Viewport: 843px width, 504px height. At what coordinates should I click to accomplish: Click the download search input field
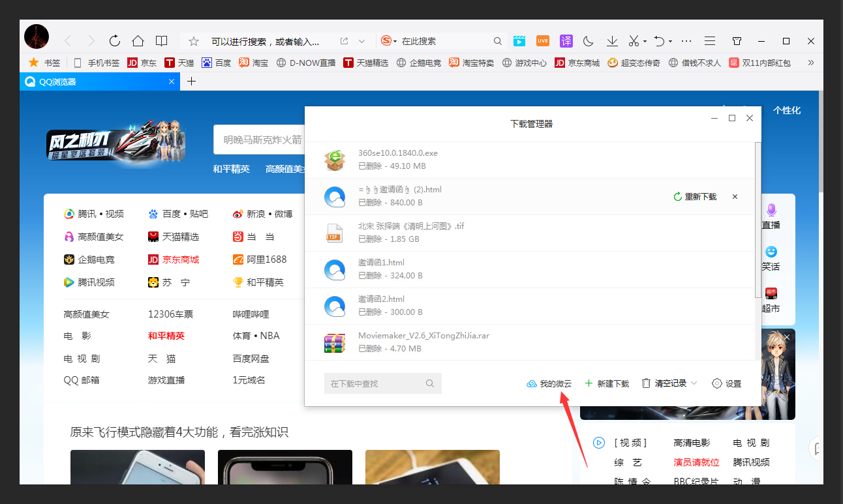[382, 383]
